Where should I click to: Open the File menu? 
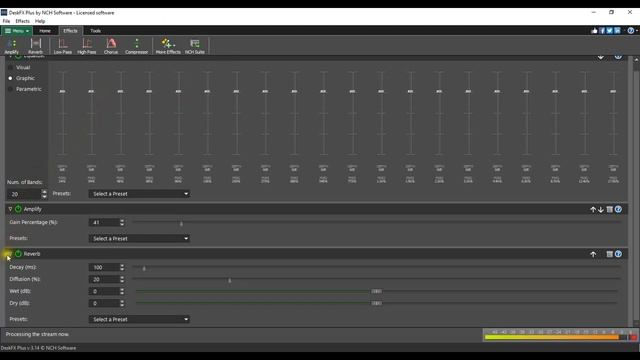tap(7, 21)
